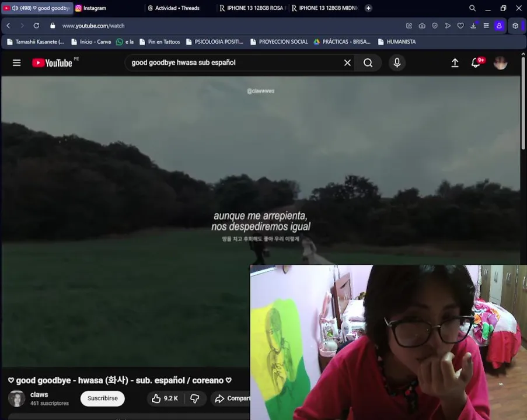527x420 pixels.
Task: Click the browser edit/note toolbar icon
Action: coord(409,26)
